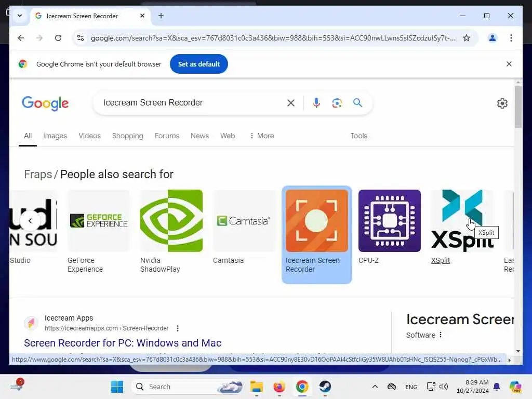Clear the search query with X
The image size is (532, 399).
(291, 103)
